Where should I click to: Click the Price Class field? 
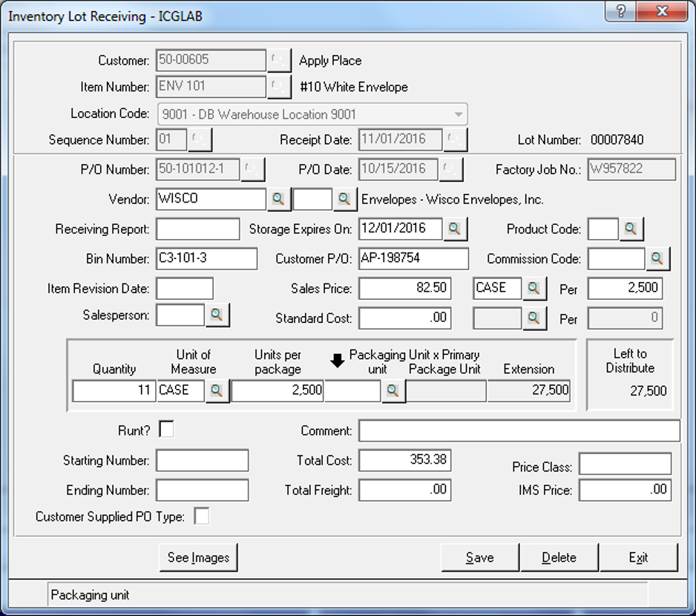[625, 464]
